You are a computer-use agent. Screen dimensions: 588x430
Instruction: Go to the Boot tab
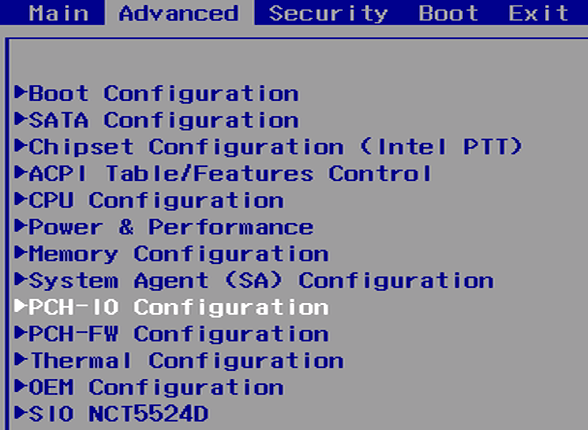coord(448,13)
